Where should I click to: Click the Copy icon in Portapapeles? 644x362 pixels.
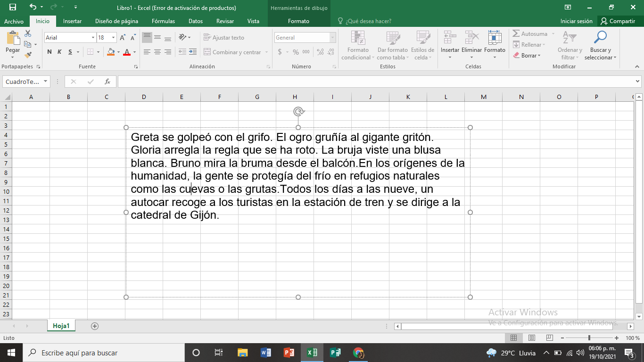point(27,44)
